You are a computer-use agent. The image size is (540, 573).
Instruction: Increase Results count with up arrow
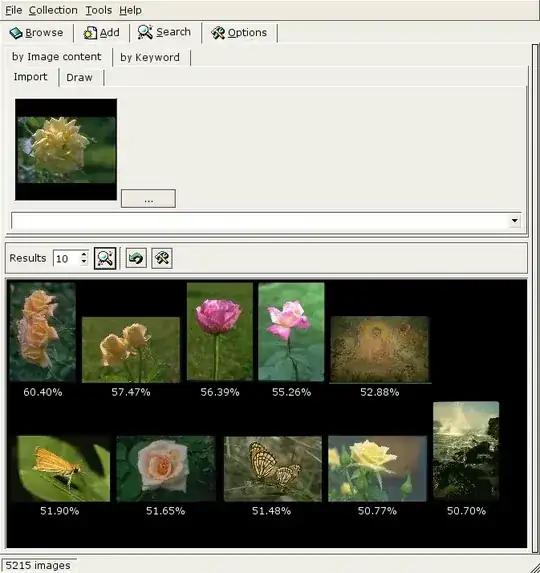(84, 254)
